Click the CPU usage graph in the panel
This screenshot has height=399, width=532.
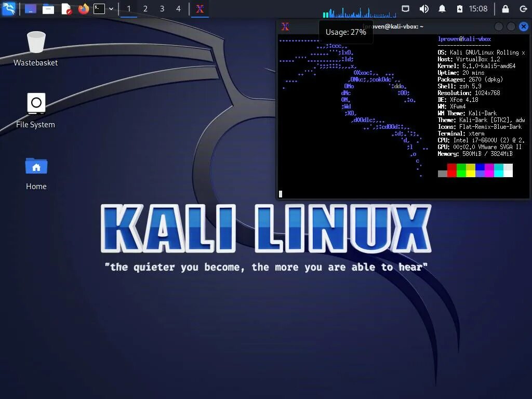pyautogui.click(x=360, y=12)
